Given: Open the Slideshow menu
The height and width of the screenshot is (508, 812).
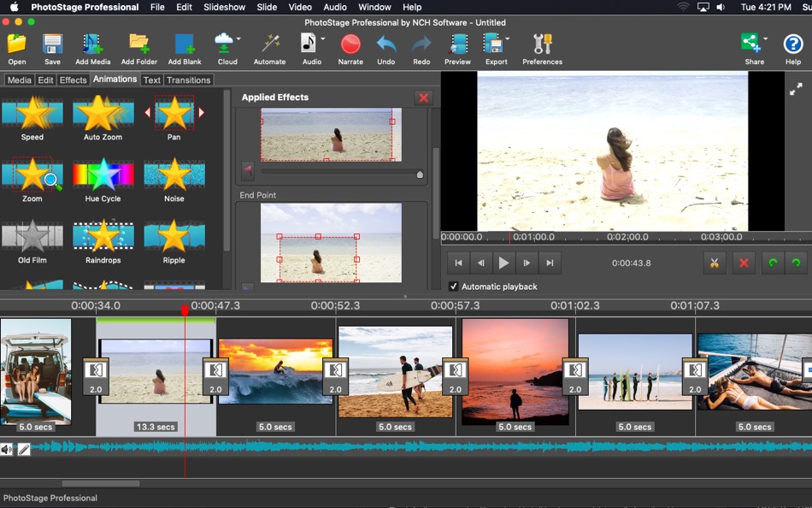Looking at the screenshot, I should [224, 7].
